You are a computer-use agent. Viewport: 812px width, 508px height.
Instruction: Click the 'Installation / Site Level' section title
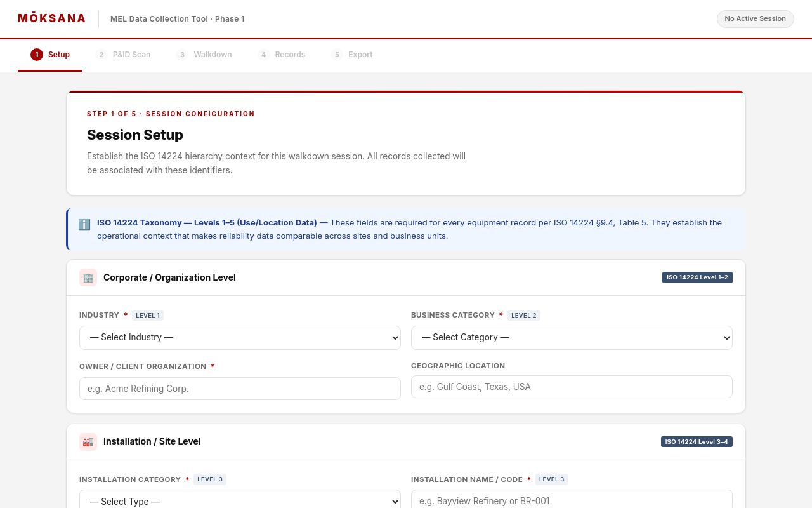(152, 442)
